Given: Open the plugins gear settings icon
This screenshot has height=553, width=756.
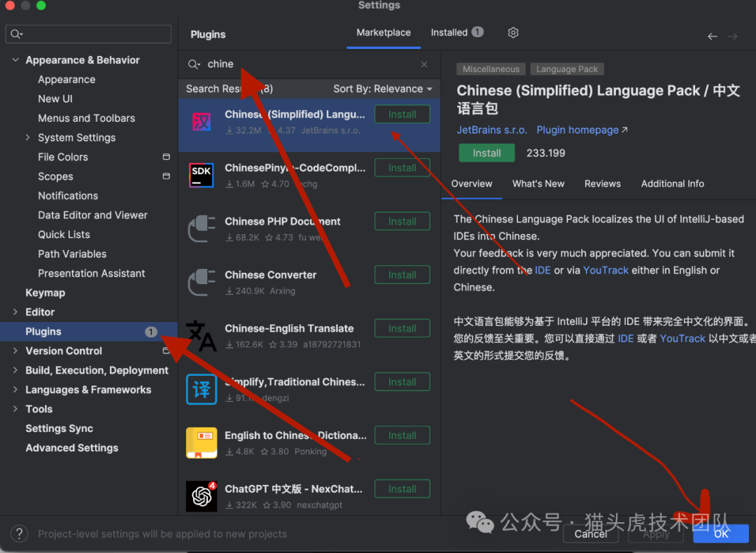Looking at the screenshot, I should 513,32.
